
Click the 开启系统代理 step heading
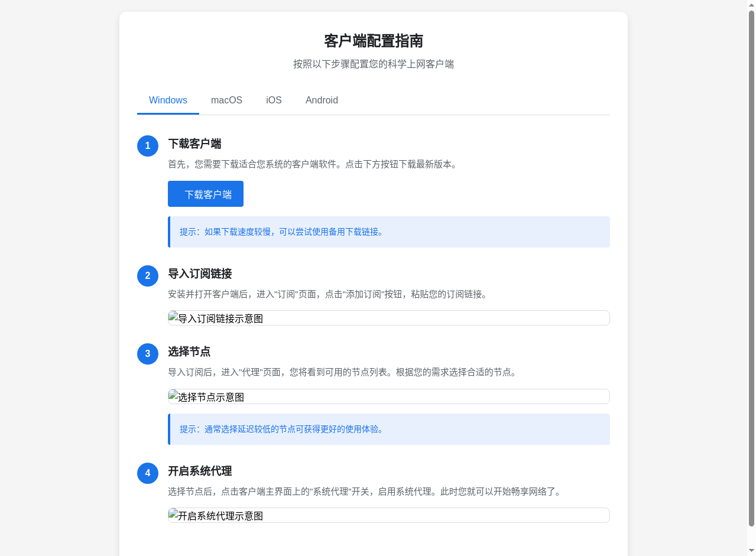point(199,472)
